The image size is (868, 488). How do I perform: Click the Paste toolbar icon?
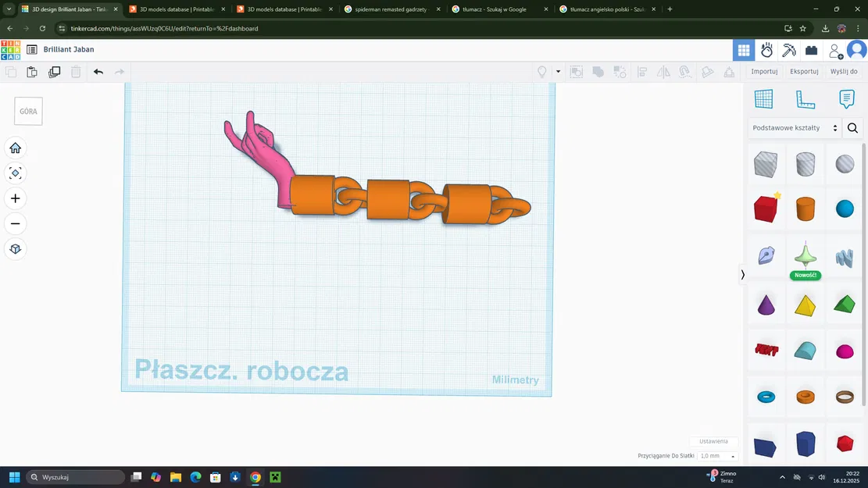coord(32,72)
